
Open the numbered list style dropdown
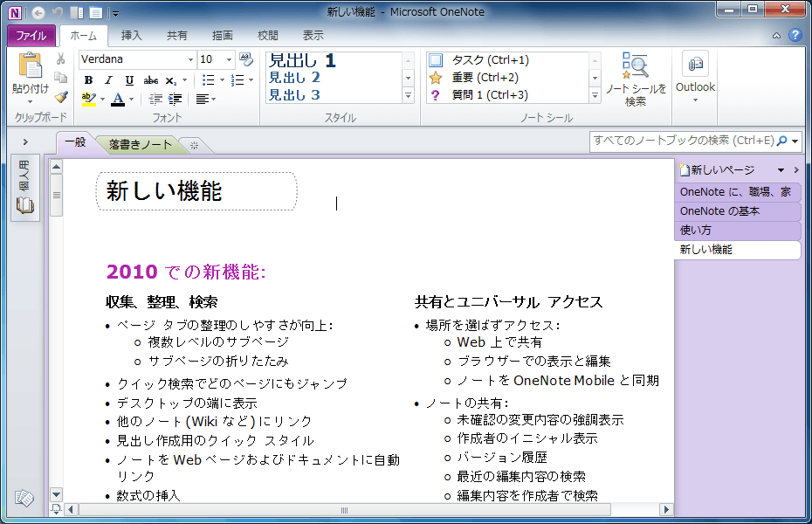point(251,80)
